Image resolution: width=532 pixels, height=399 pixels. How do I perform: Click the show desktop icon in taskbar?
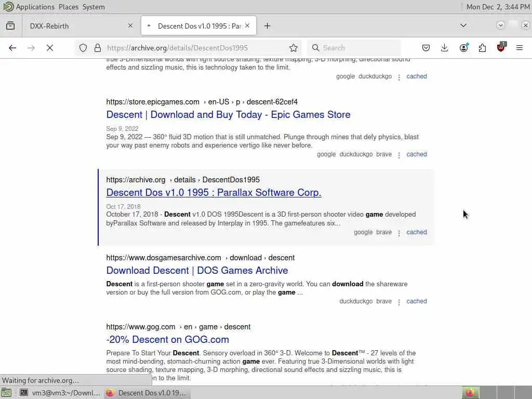[6, 393]
